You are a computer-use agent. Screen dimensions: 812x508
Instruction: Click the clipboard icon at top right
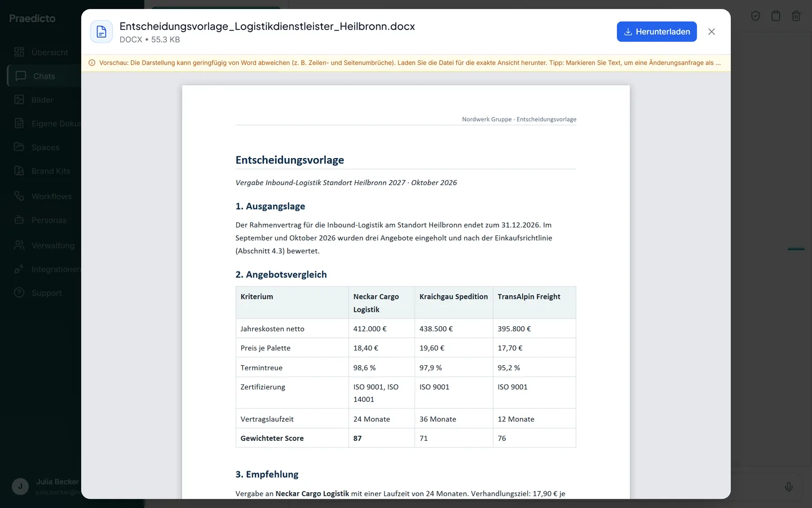pyautogui.click(x=776, y=16)
